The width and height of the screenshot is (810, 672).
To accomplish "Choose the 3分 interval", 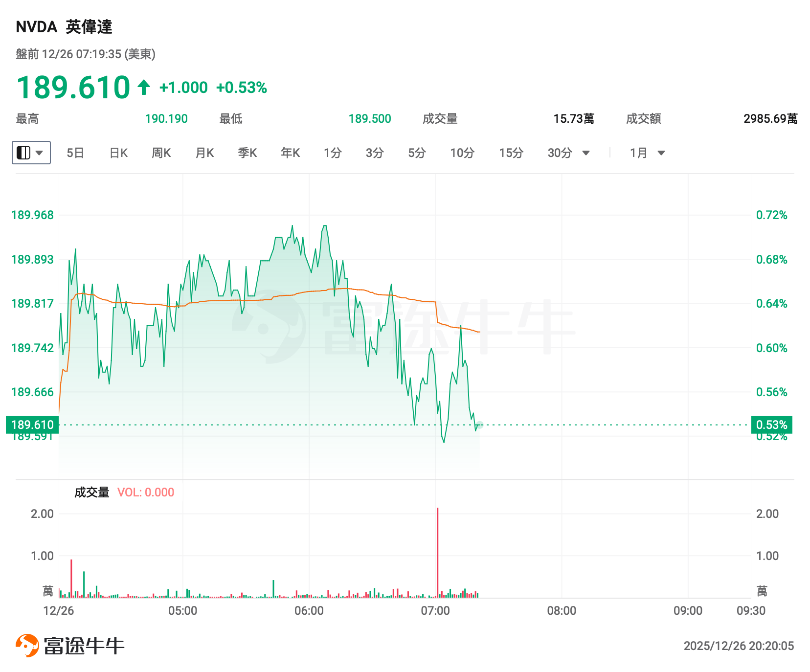I will point(375,153).
